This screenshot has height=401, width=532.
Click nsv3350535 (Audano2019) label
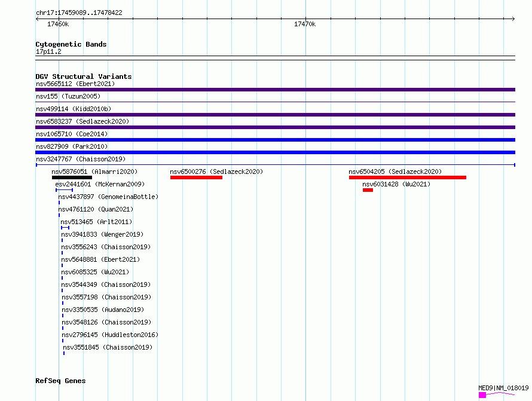(103, 310)
